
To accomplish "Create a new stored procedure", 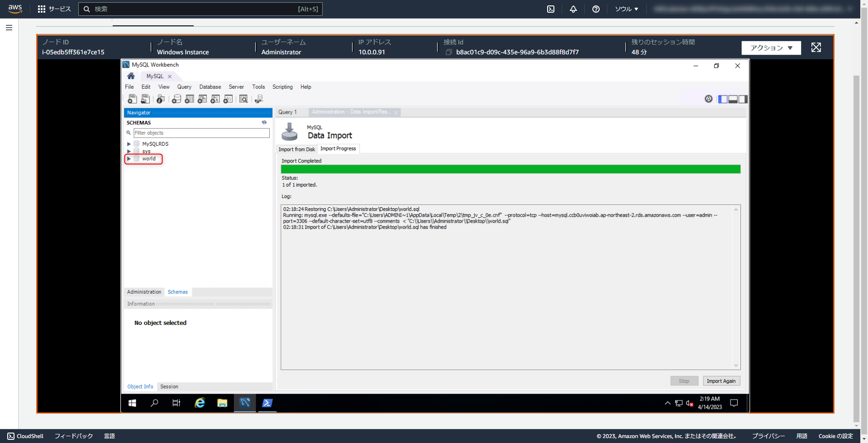I will click(x=215, y=99).
